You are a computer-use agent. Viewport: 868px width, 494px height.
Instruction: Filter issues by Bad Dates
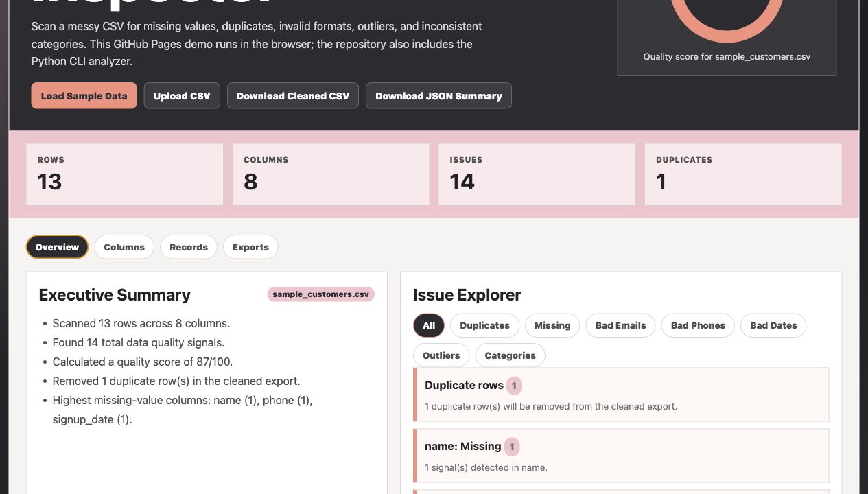773,325
